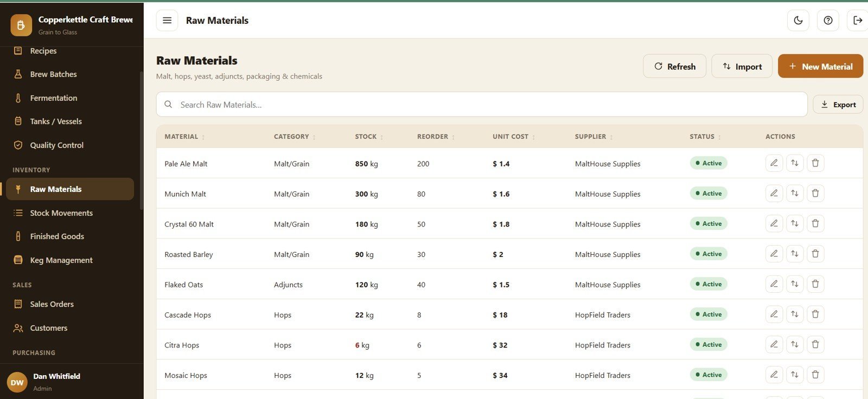Image resolution: width=868 pixels, height=399 pixels.
Task: Edit Munich Malt entry
Action: 774,194
